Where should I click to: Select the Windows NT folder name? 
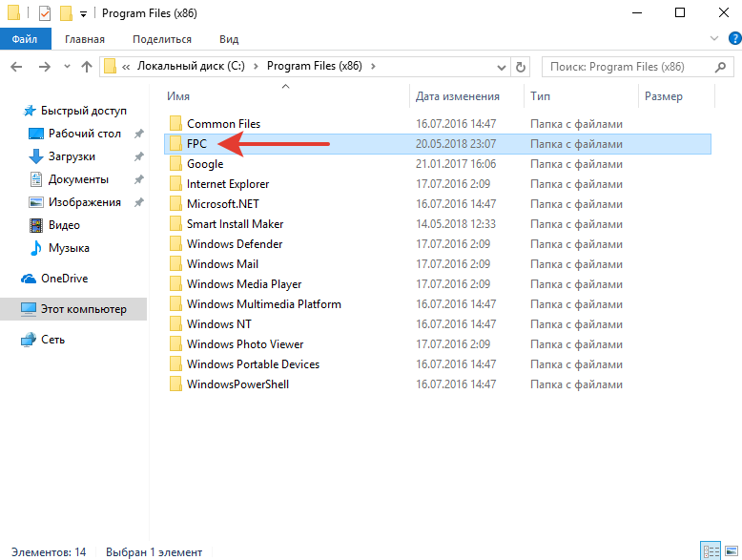click(219, 323)
